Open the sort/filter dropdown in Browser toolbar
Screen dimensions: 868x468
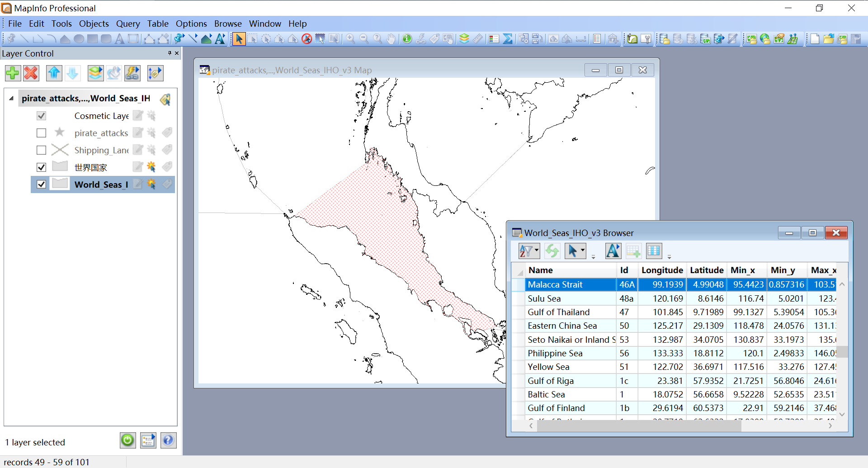tap(537, 251)
